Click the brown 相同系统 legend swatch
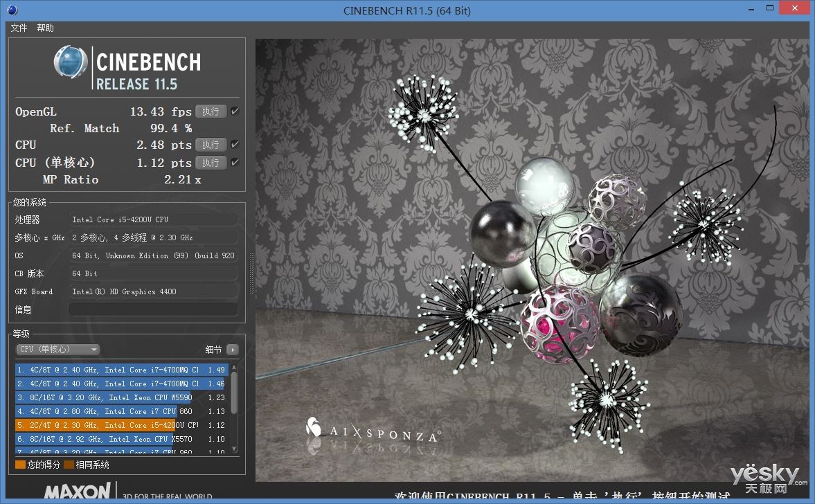Image resolution: width=815 pixels, height=504 pixels. tap(69, 465)
